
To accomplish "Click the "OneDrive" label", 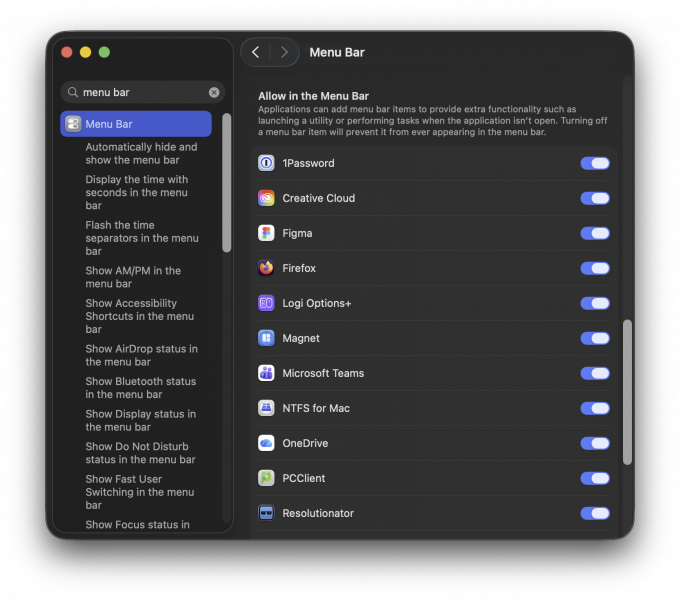I will point(305,443).
